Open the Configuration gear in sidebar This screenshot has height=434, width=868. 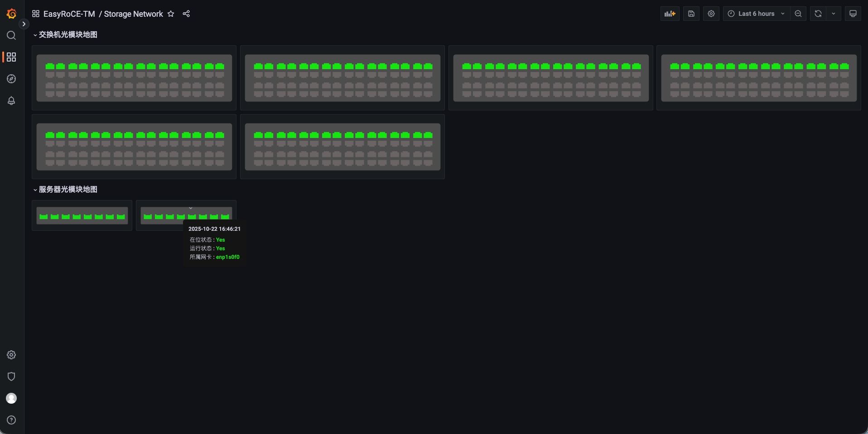11,355
